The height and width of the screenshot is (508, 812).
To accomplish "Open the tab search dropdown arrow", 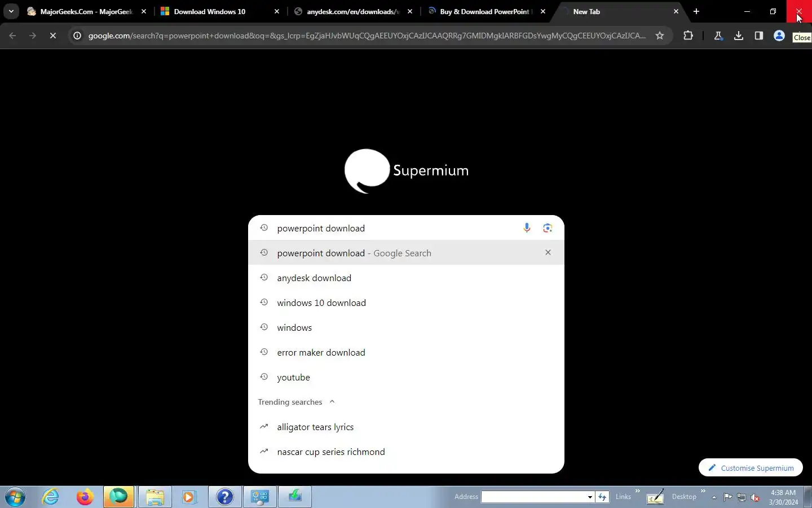I will (x=11, y=11).
